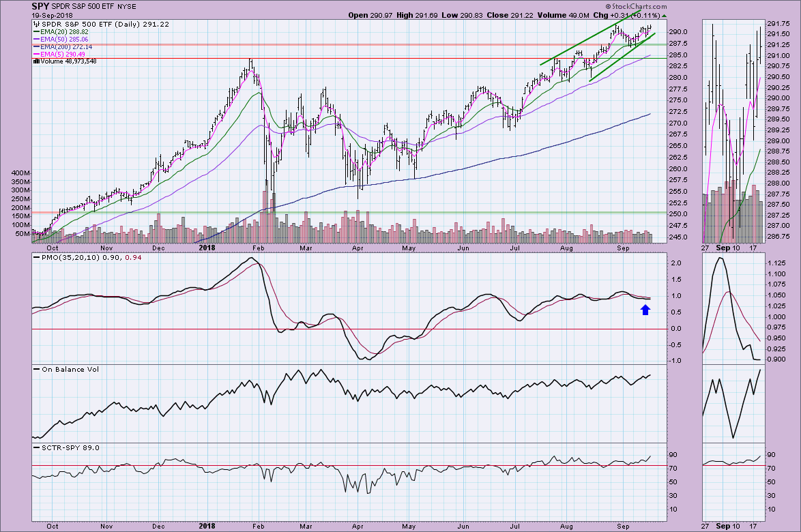Click the 286.75 zoom panel axis label
801x532 pixels.
[x=778, y=237]
